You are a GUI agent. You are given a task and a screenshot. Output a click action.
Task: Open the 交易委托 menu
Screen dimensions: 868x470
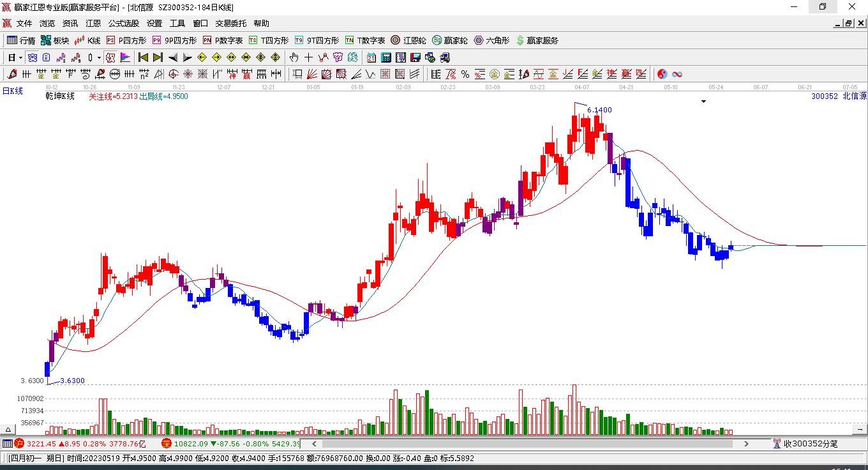[231, 24]
